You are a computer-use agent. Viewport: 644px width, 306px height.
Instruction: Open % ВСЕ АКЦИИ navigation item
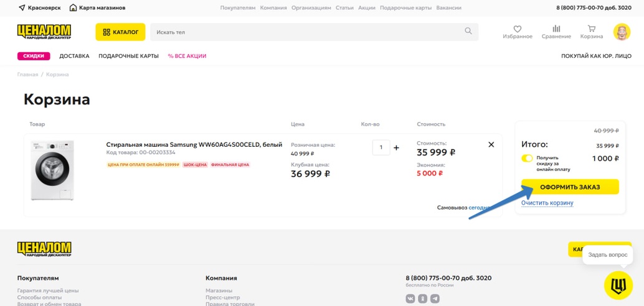pos(187,56)
